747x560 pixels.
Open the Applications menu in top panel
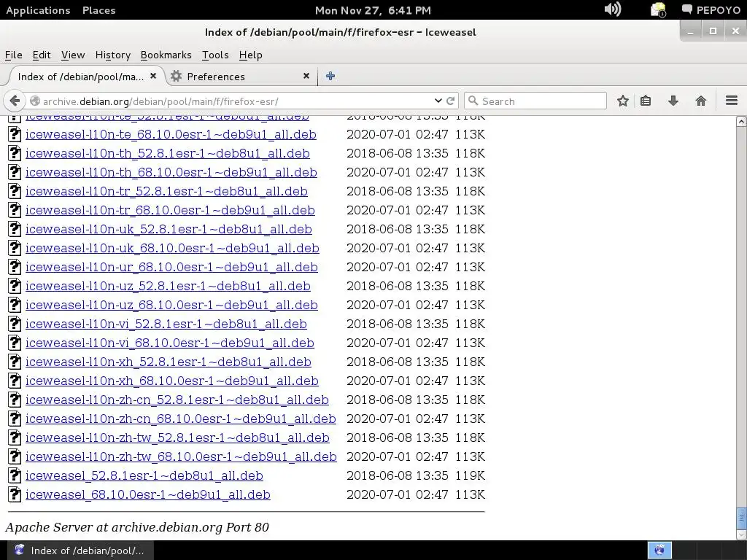38,10
